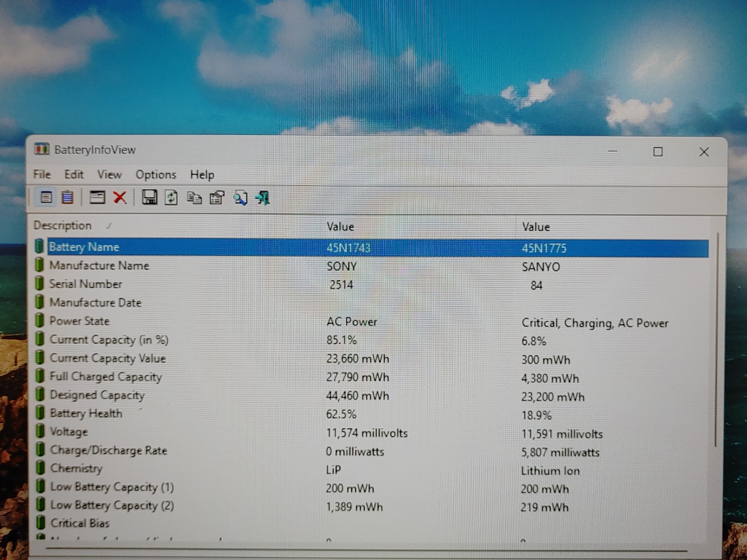The height and width of the screenshot is (560, 747).
Task: Open the Help menu
Action: pos(202,175)
